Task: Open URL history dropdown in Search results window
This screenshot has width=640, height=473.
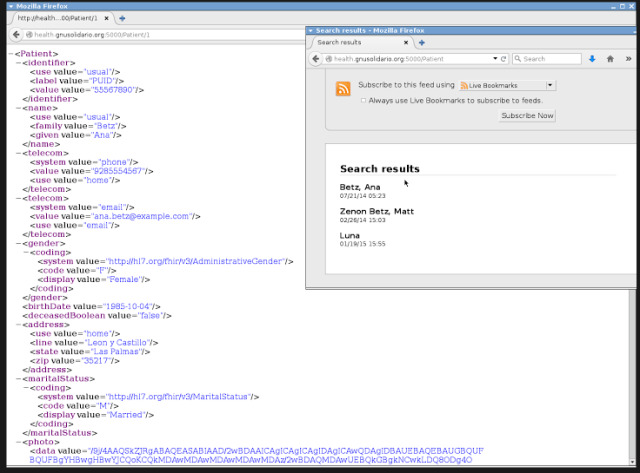Action: click(496, 59)
